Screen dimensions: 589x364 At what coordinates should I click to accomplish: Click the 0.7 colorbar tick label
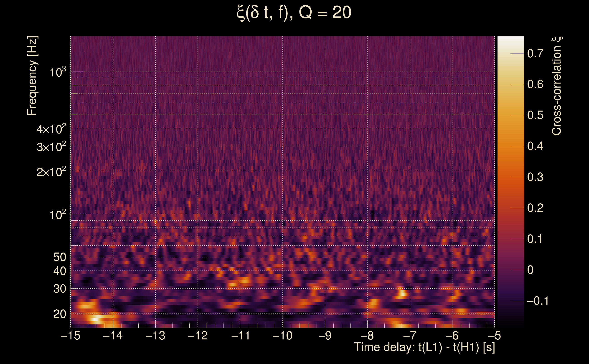[x=535, y=53]
